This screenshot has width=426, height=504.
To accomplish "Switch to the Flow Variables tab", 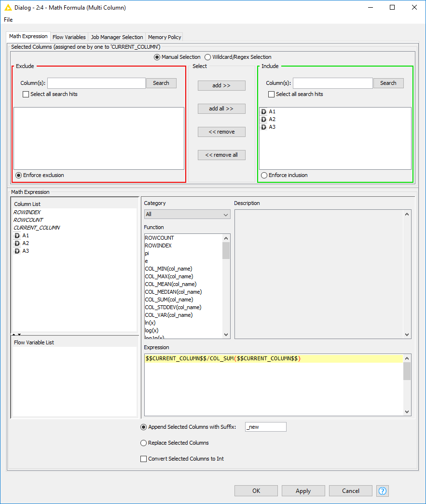I will pos(69,37).
